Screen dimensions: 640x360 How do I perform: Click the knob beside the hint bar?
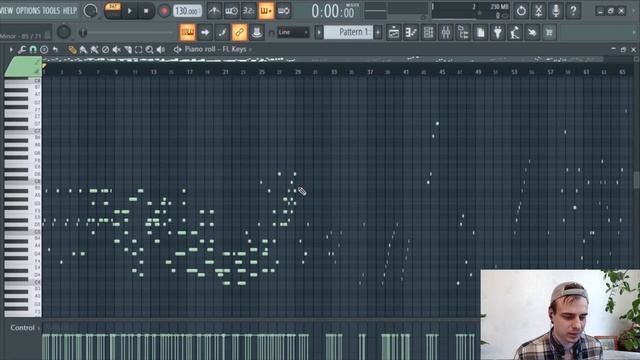[x=64, y=32]
